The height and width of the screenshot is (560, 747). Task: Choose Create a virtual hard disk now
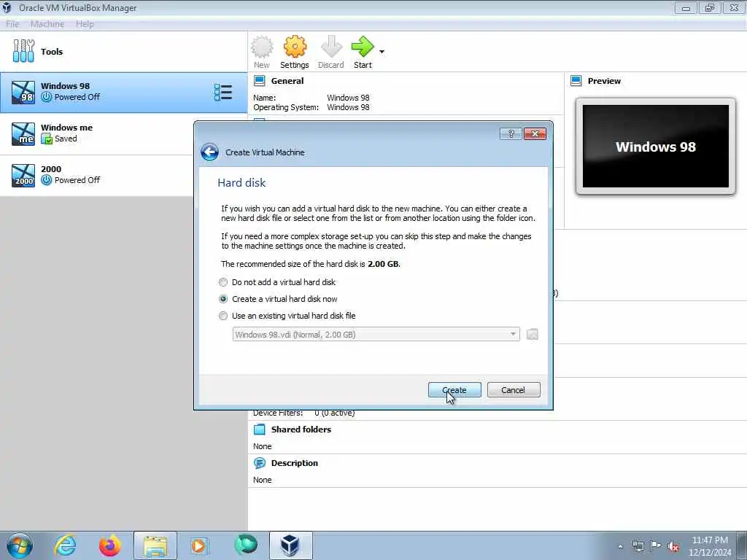223,299
